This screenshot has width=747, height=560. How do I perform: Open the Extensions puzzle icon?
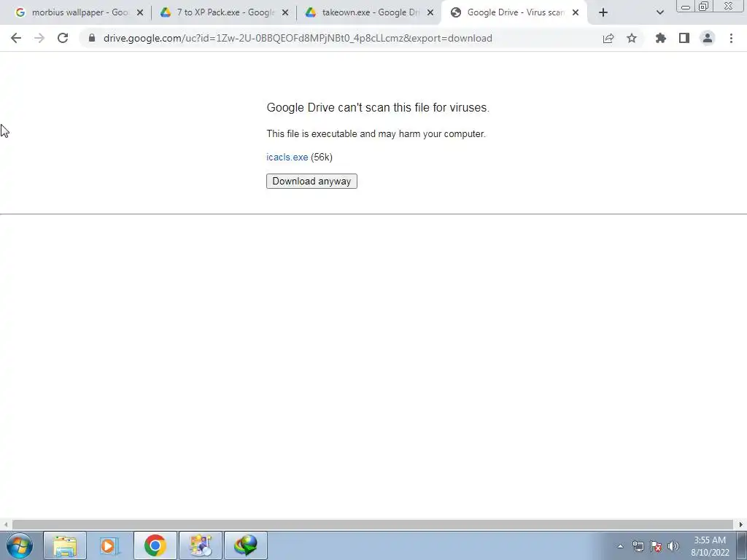pyautogui.click(x=661, y=38)
